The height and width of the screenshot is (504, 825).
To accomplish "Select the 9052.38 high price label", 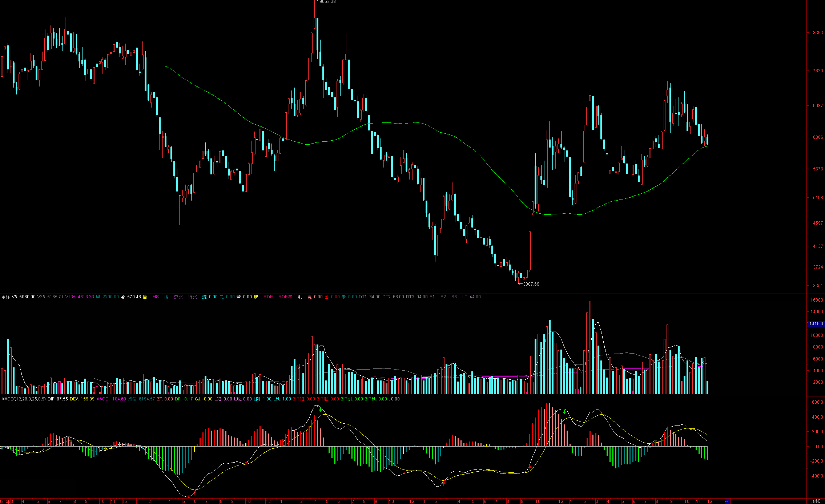I will coord(327,2).
